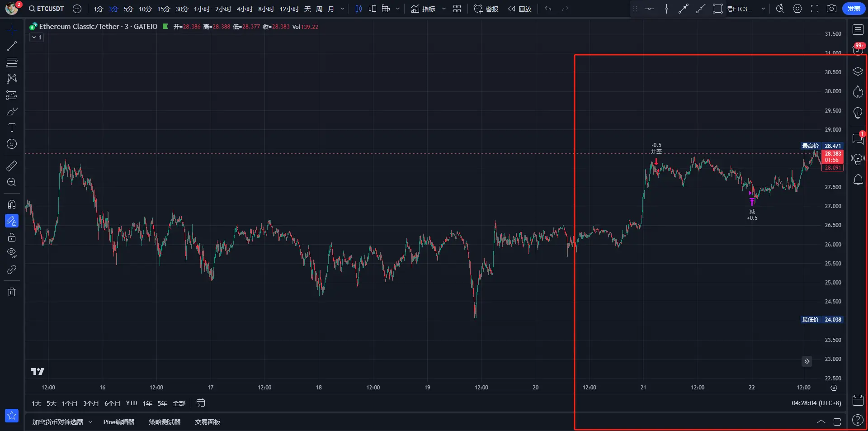
Task: Open the object tree layers panel
Action: pyautogui.click(x=858, y=71)
